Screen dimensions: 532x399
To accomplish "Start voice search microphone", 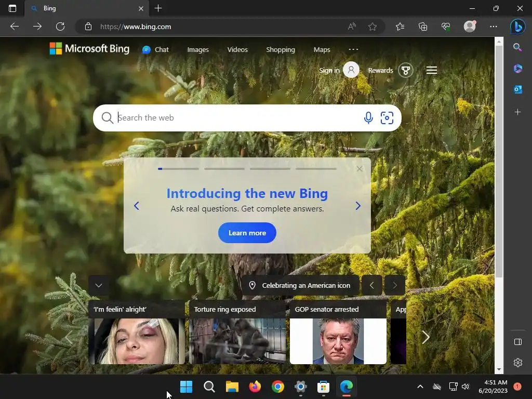I will click(x=368, y=118).
